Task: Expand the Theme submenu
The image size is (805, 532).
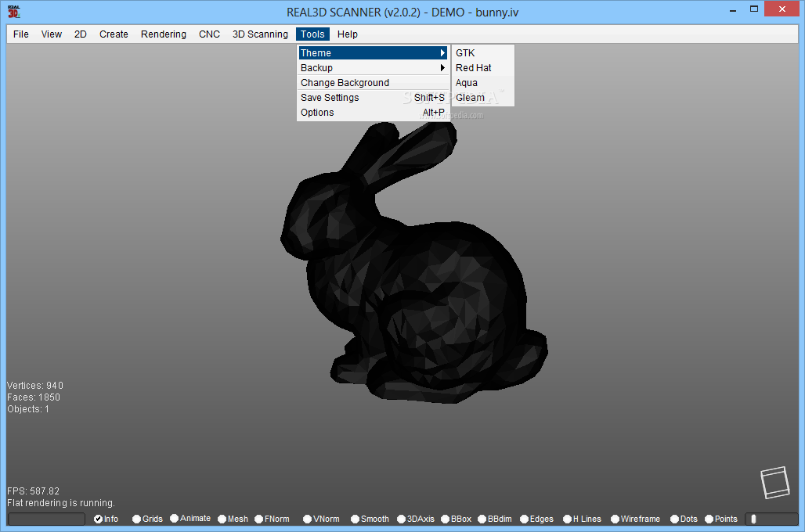Action: pyautogui.click(x=374, y=53)
